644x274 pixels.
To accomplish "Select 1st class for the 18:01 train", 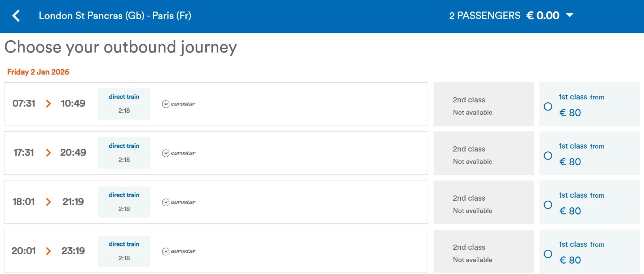I will (x=548, y=205).
